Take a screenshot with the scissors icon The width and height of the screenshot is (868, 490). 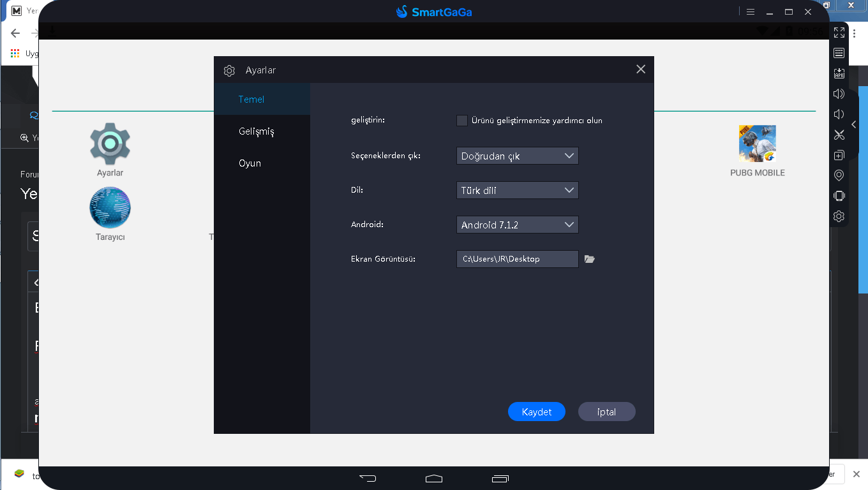pos(839,135)
